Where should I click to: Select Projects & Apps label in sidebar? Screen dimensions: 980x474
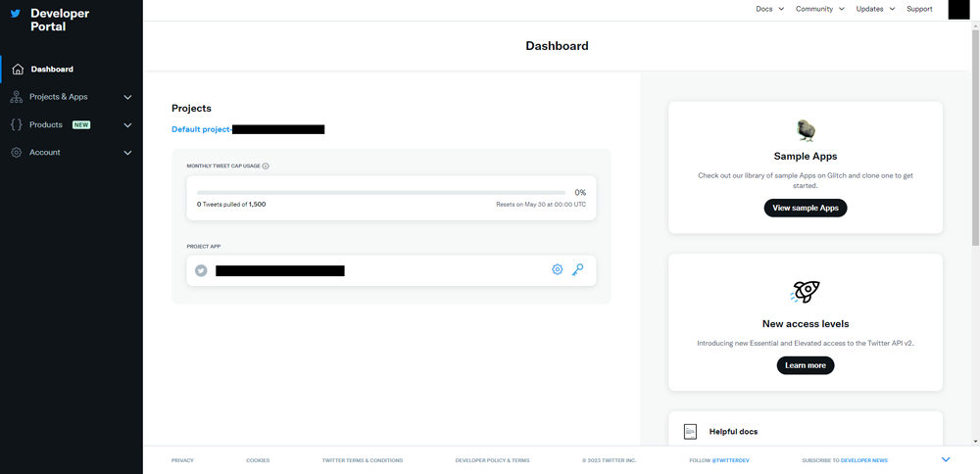click(59, 97)
